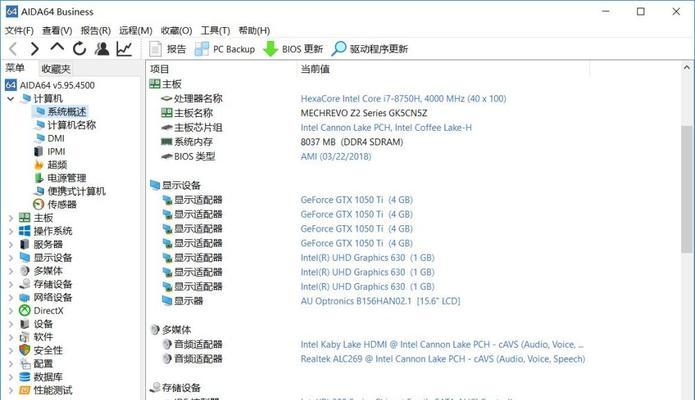Click the scroll up arrow of details pane
Screen dimensions: 695x400
point(687,68)
